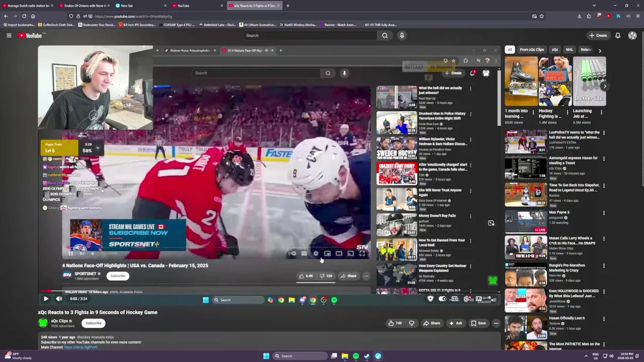Screen dimensions: 644x362
Task: Select the From xQc Clips chip
Action: point(532,50)
